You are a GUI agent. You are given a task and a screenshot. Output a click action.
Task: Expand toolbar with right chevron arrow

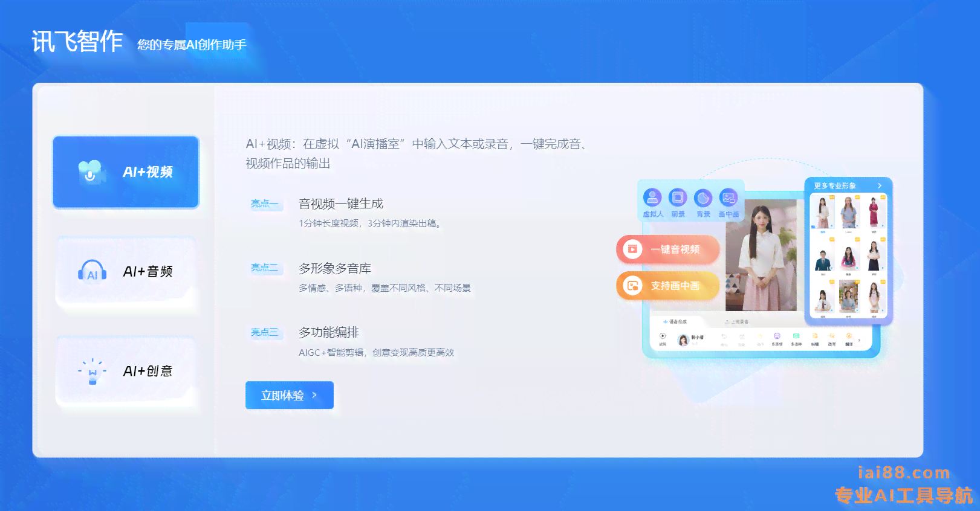tap(859, 340)
